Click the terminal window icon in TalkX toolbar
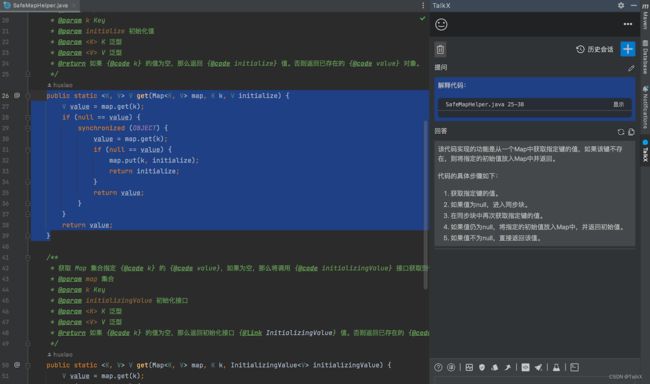The image size is (650, 384). coord(574,367)
